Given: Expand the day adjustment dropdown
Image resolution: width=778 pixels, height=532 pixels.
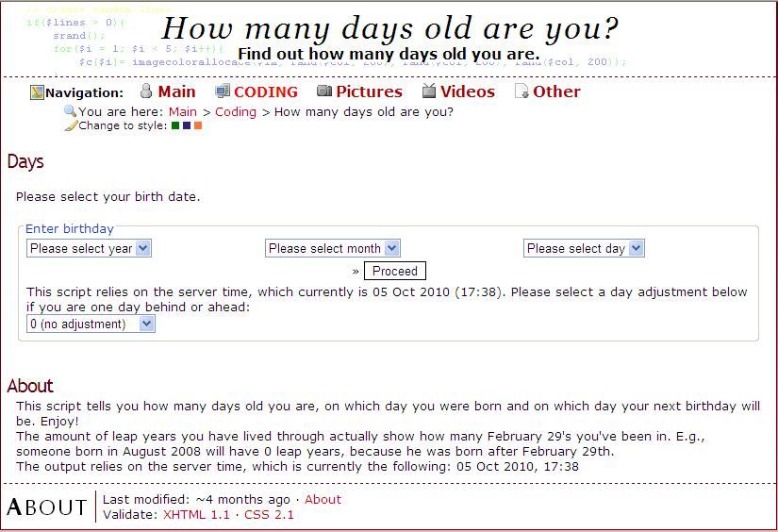Looking at the screenshot, I should tap(91, 324).
